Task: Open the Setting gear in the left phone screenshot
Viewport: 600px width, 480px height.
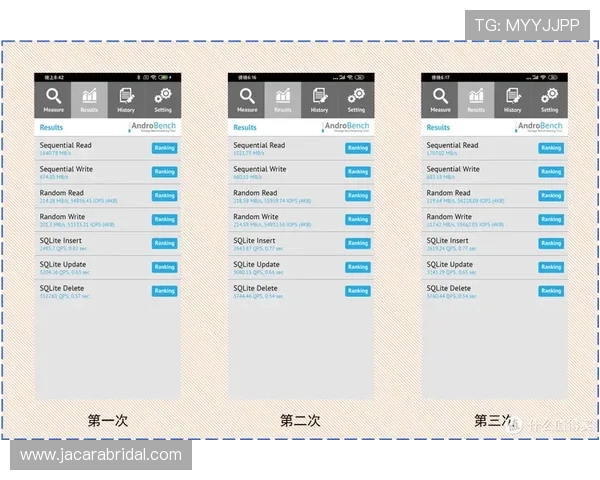Action: click(x=162, y=99)
